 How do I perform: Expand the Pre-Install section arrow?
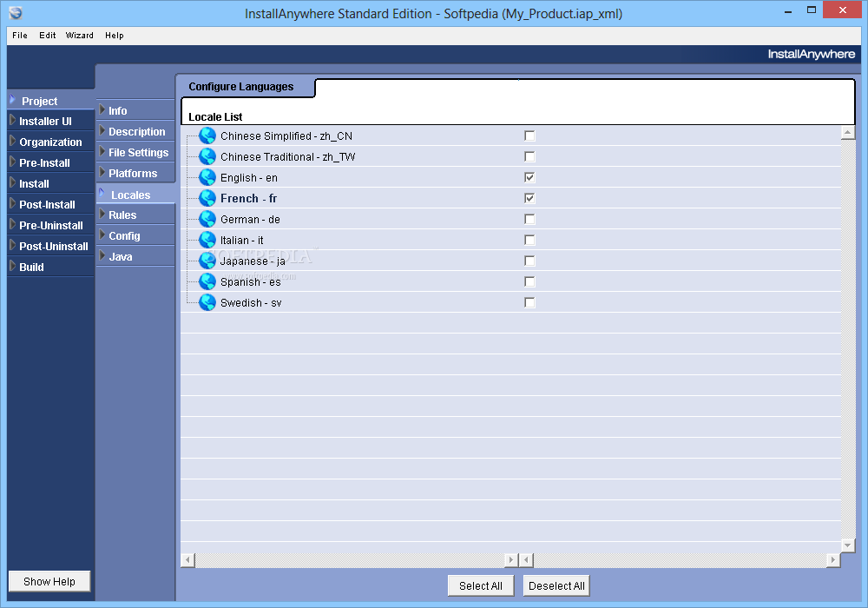[13, 162]
